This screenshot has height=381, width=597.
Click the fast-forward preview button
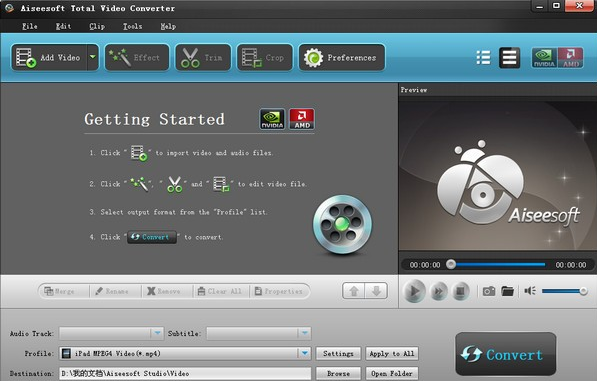coord(439,292)
